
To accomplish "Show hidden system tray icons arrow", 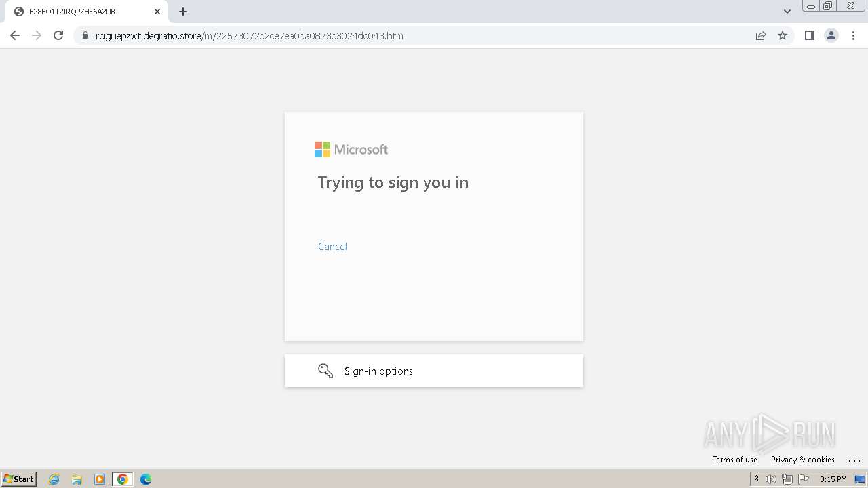I will (757, 479).
